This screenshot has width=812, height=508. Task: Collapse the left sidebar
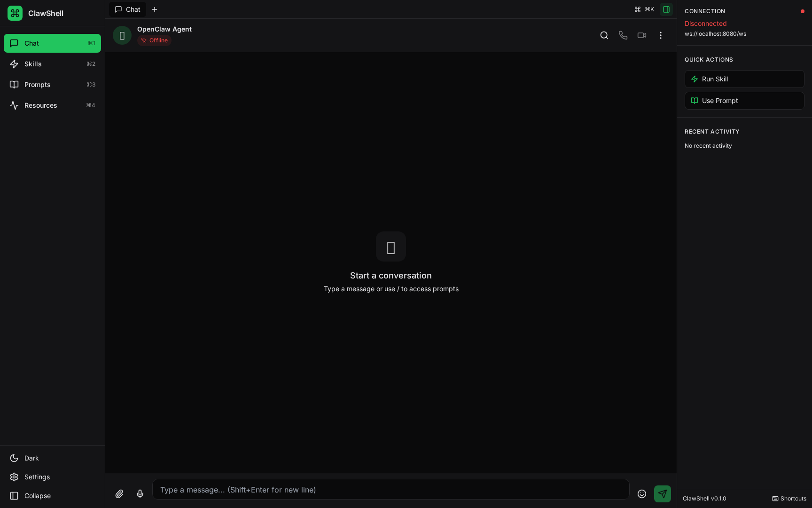37,496
